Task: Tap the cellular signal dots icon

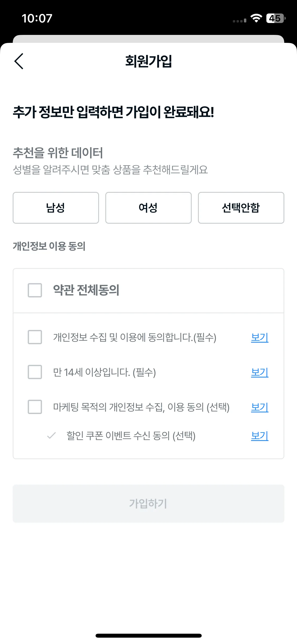Action: click(239, 21)
